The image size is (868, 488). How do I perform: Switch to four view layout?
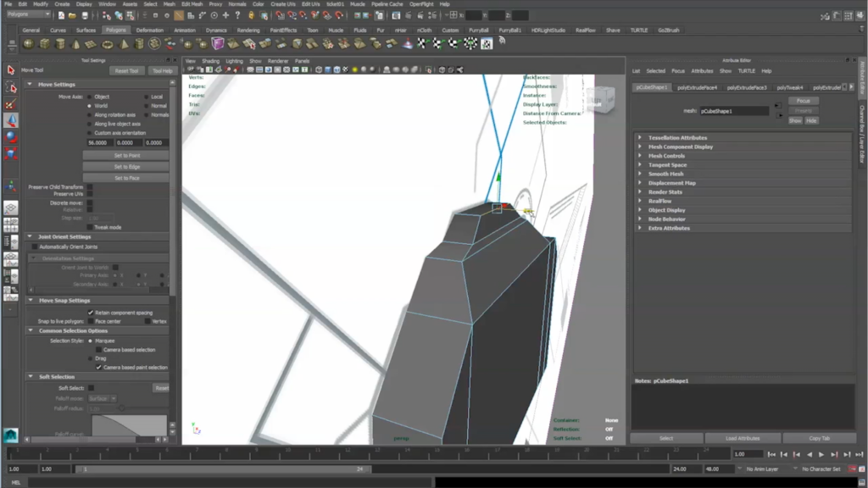pos(10,225)
